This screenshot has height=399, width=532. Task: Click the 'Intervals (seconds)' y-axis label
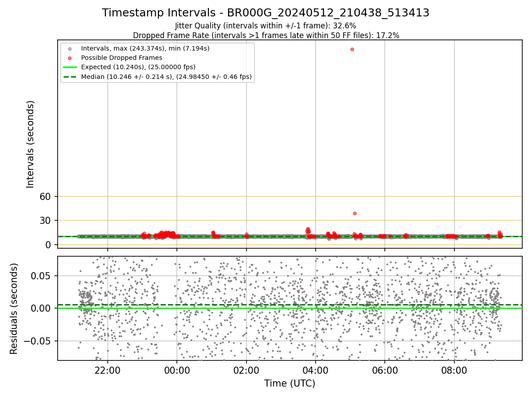tap(31, 144)
